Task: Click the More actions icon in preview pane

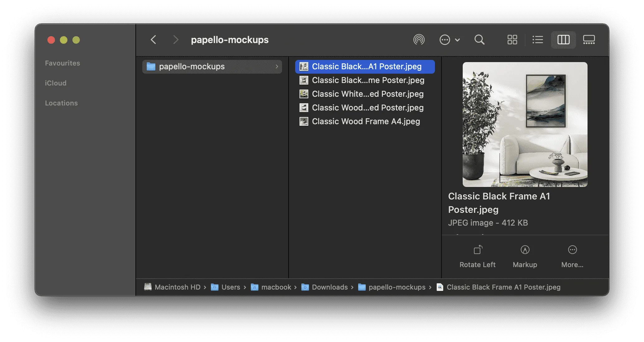Action: [x=572, y=256]
